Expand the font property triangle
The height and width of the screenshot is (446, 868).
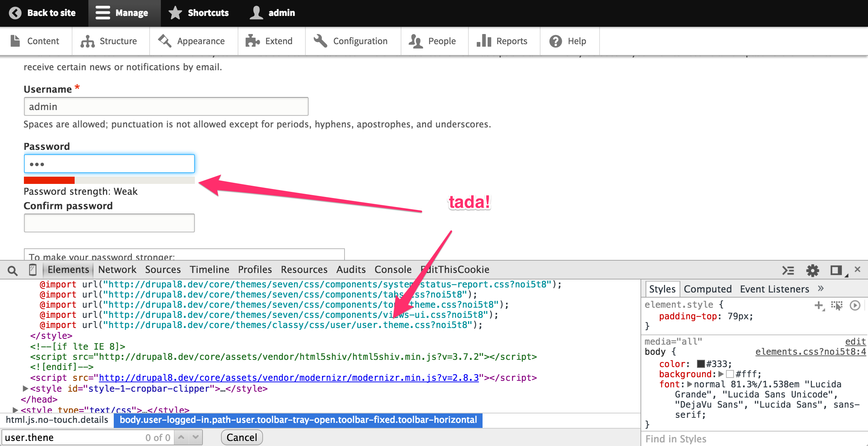pyautogui.click(x=689, y=384)
